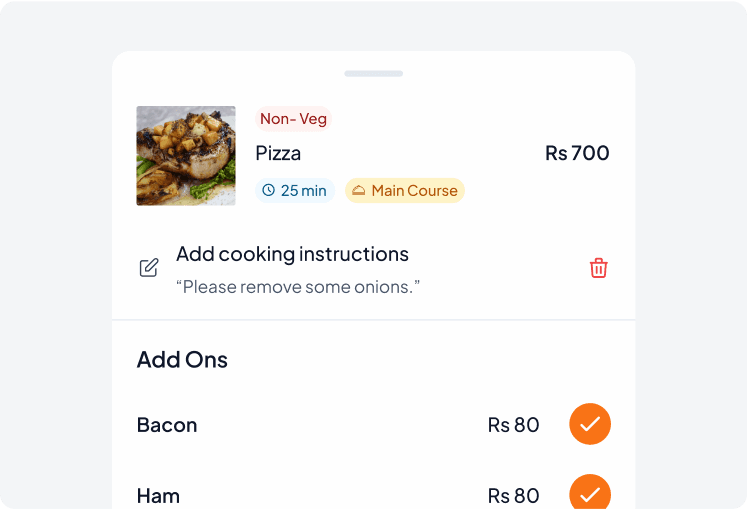Uncheck the Bacon add-on checkmark
Viewport: 748px width, 509px height.
[x=590, y=425]
